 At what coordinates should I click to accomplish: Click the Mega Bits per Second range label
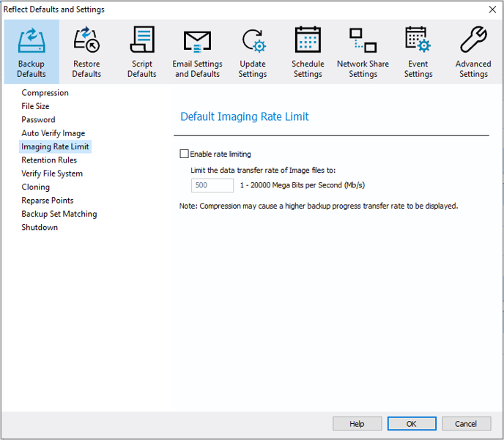point(303,185)
